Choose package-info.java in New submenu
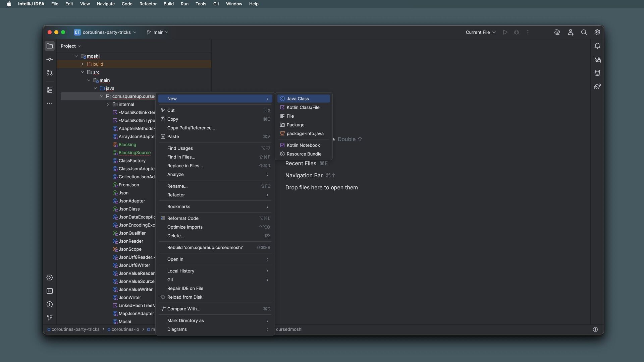The height and width of the screenshot is (362, 644). [304, 133]
